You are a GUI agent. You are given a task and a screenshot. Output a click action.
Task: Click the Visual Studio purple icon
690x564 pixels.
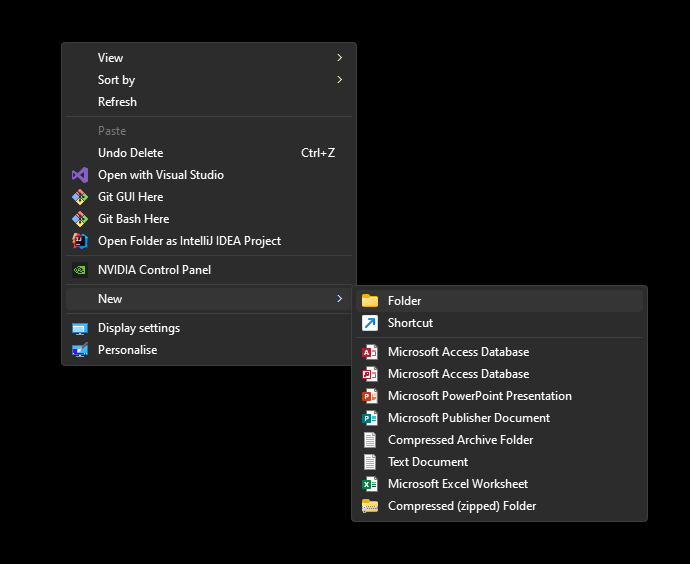[80, 175]
